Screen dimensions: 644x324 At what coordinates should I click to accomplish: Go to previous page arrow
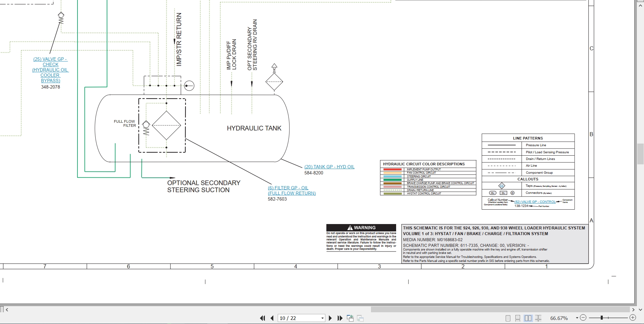[x=272, y=318]
